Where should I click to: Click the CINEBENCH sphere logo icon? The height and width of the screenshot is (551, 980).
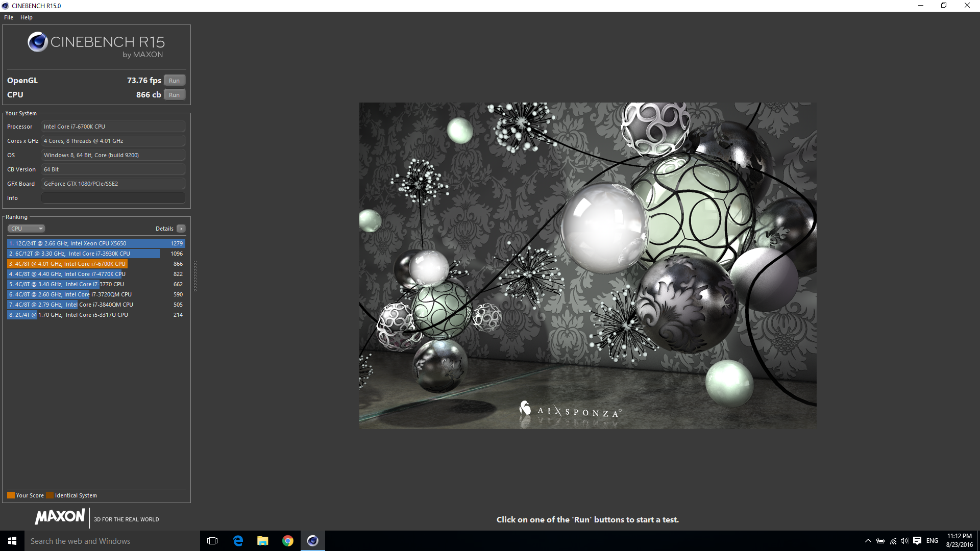(x=37, y=44)
